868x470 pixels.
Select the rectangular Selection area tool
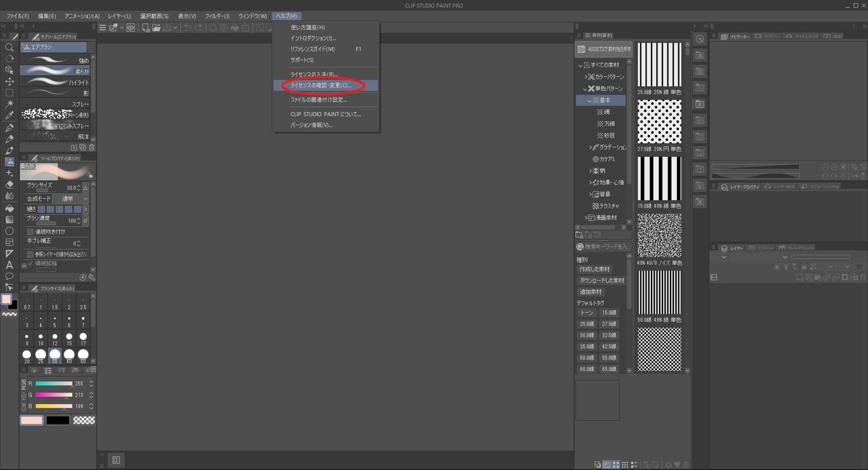(9, 93)
